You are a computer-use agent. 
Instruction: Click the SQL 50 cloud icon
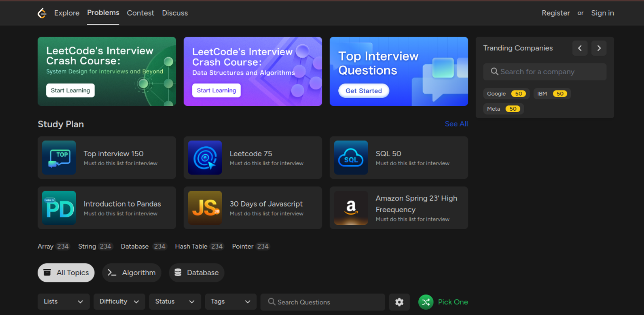351,158
